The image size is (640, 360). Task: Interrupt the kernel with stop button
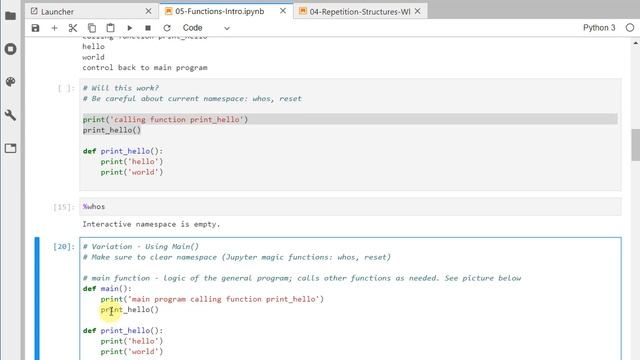148,28
